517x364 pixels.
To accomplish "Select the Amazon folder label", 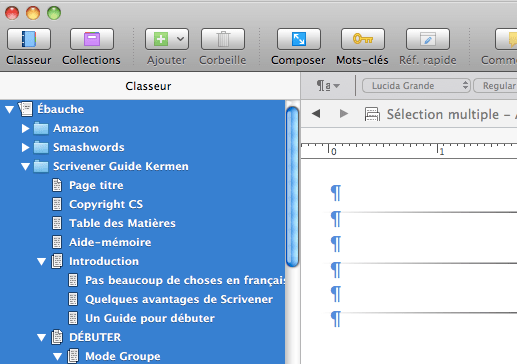I will [76, 128].
